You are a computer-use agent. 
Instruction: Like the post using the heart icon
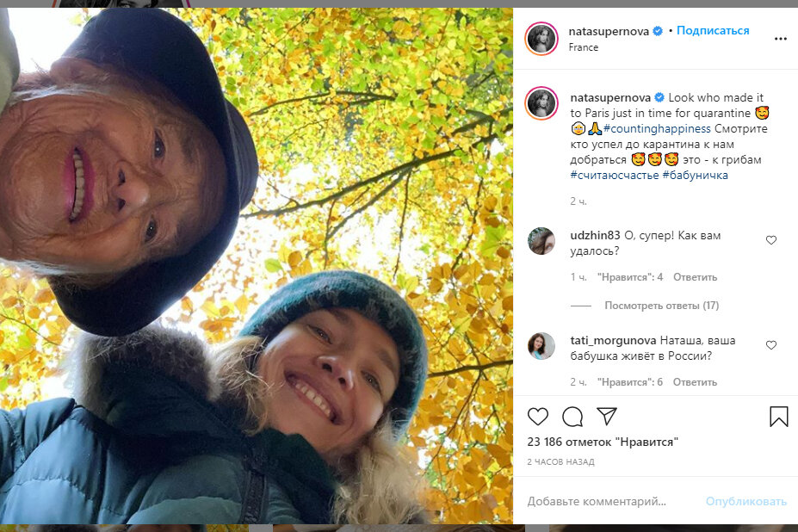click(x=539, y=417)
